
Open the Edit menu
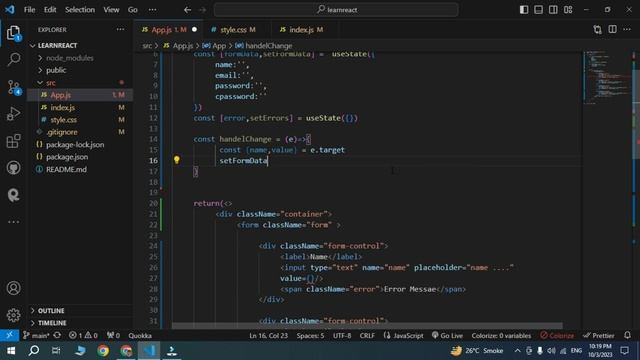50,9
